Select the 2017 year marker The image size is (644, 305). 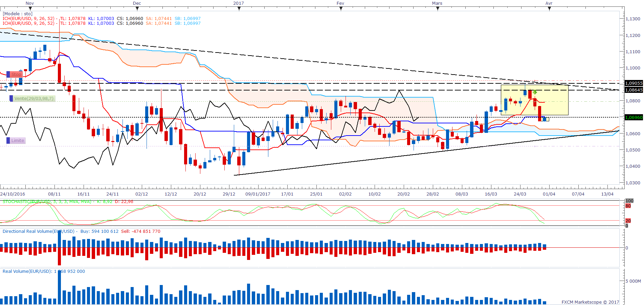coord(239,3)
